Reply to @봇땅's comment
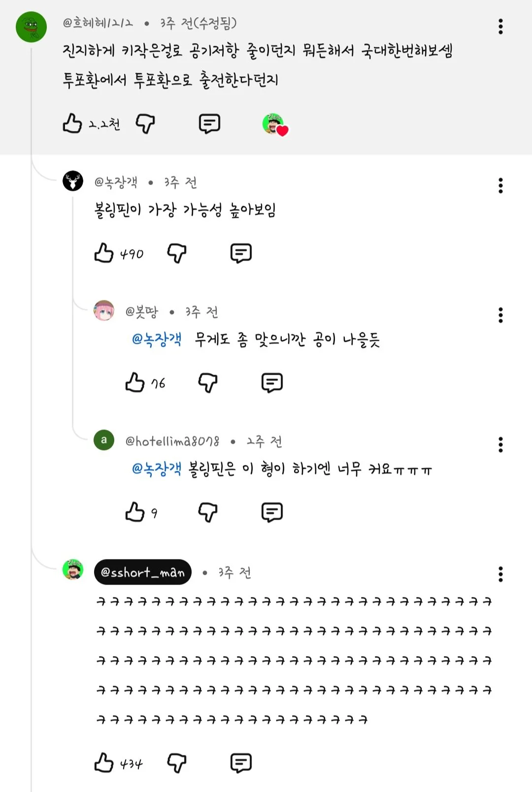This screenshot has width=532, height=792. pyautogui.click(x=272, y=383)
